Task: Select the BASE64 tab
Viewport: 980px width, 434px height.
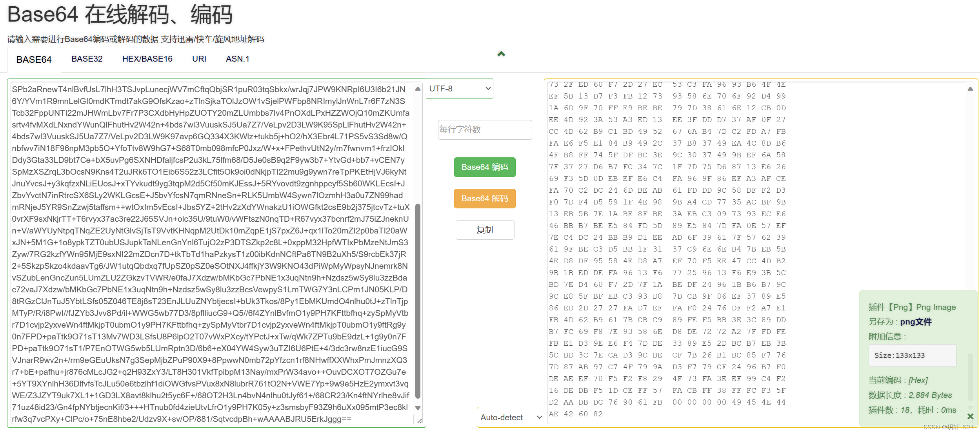Action: point(34,60)
